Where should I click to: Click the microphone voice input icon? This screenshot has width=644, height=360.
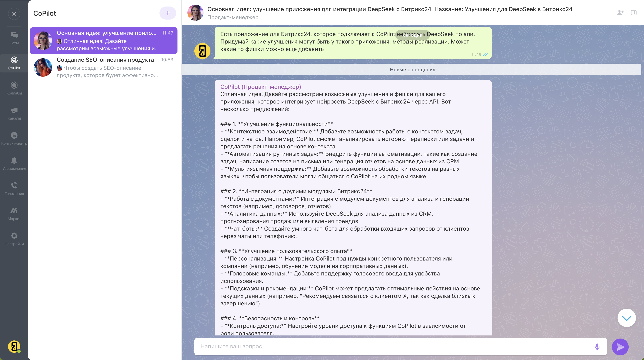[597, 347]
